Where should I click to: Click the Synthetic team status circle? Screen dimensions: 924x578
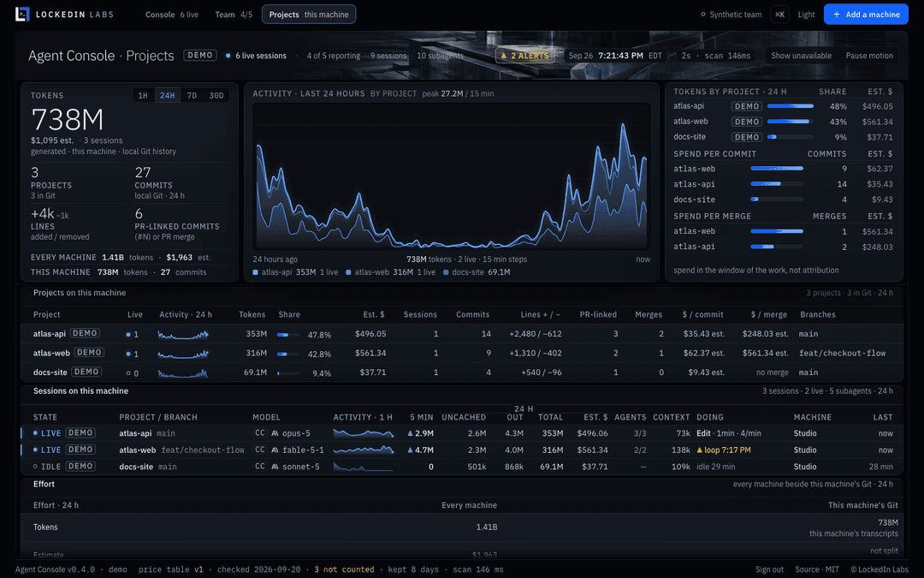click(x=703, y=15)
